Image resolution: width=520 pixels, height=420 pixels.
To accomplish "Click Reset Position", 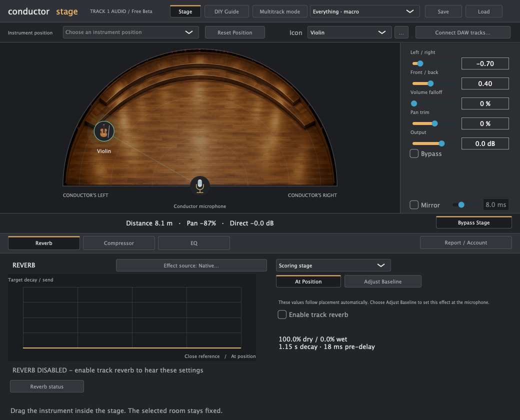I will point(235,32).
